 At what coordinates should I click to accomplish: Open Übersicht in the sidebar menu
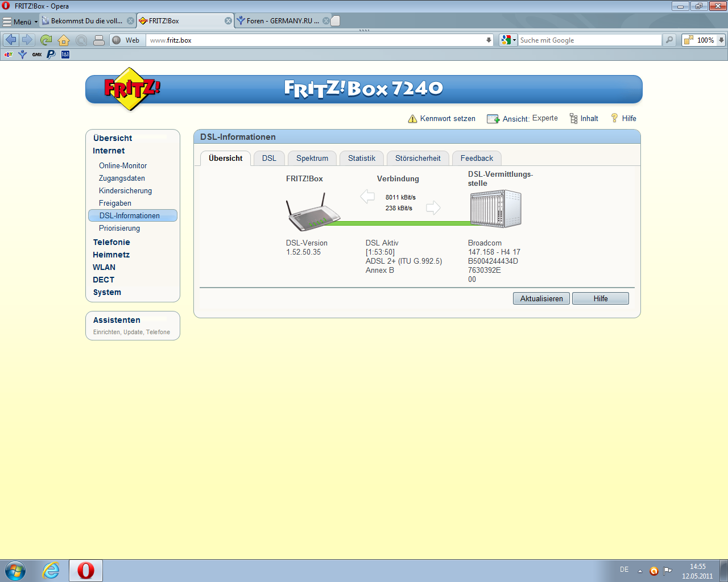[113, 138]
